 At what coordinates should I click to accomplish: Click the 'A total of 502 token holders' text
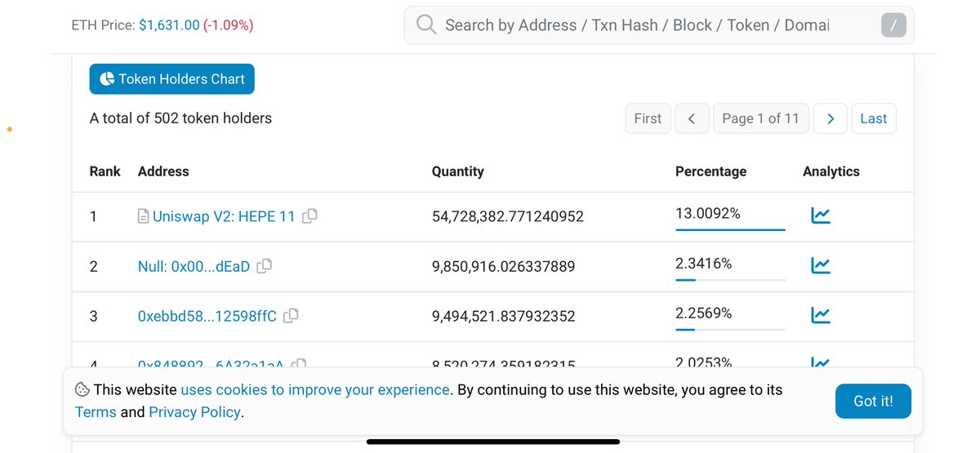click(x=180, y=118)
